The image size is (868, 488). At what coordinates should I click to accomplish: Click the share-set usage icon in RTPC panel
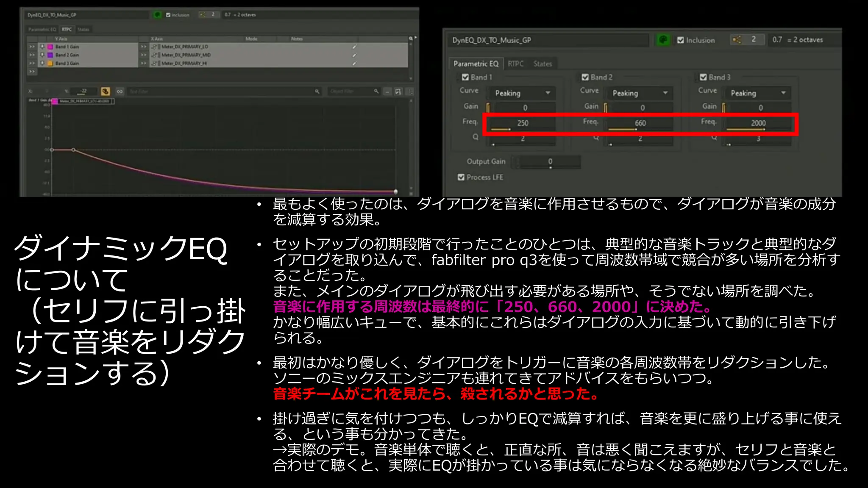[x=203, y=14]
